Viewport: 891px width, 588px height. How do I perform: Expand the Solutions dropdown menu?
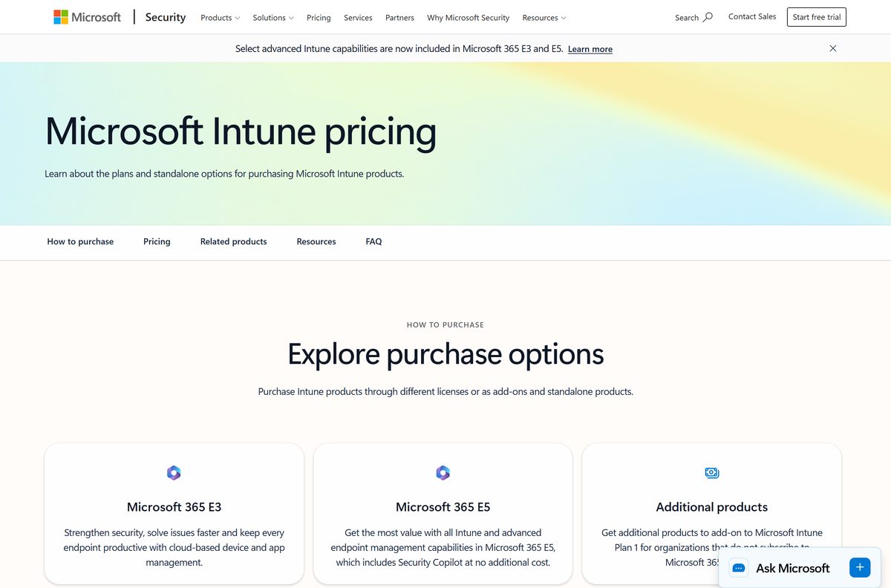click(273, 17)
